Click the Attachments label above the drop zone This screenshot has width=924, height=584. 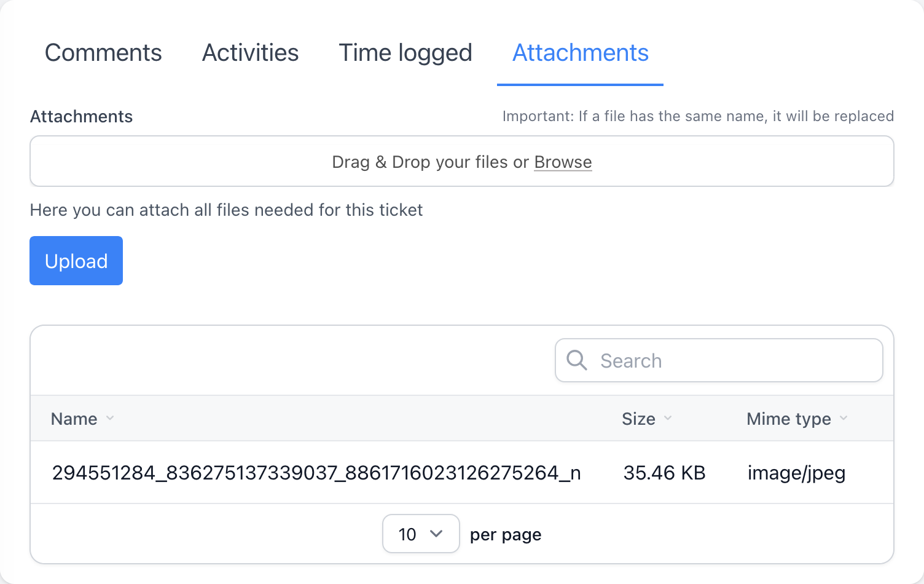(x=81, y=117)
